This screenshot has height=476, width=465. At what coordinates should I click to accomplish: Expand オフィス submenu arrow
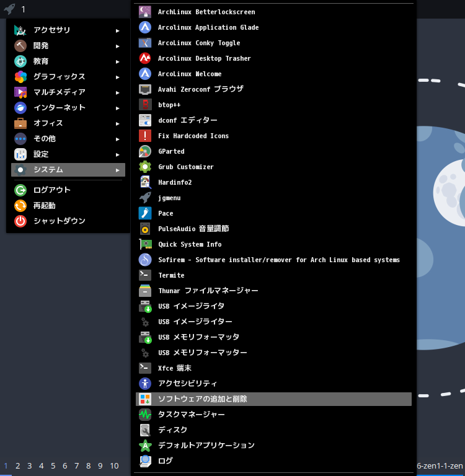tap(118, 123)
